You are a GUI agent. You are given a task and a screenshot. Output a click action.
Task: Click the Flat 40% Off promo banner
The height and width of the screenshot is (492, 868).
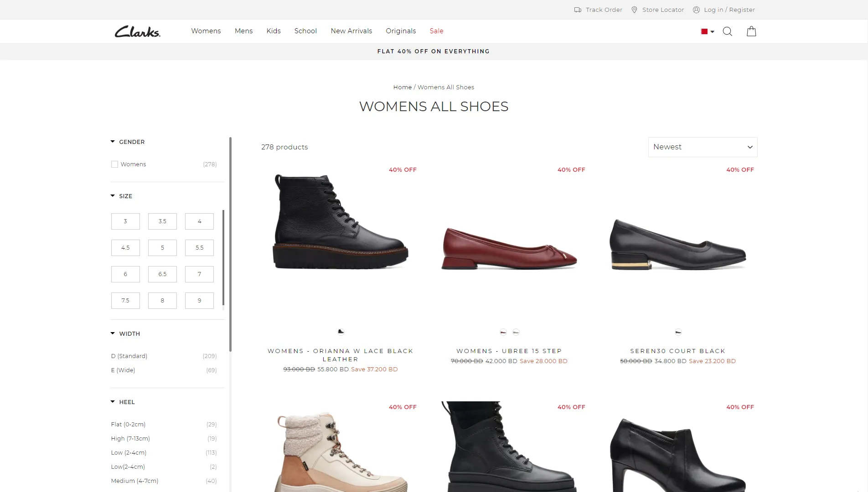pyautogui.click(x=434, y=51)
